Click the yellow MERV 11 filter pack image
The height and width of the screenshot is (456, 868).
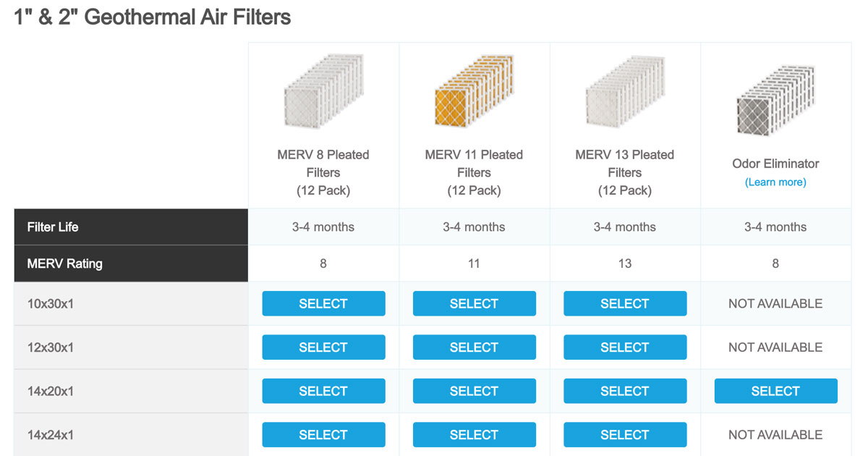474,92
